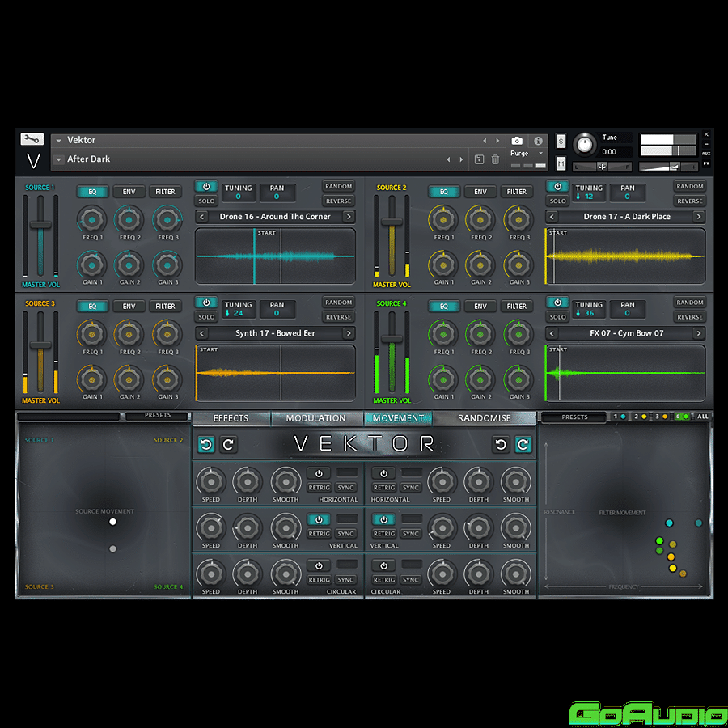The width and height of the screenshot is (728, 728).
Task: Open the instrument info icon
Action: 538,141
